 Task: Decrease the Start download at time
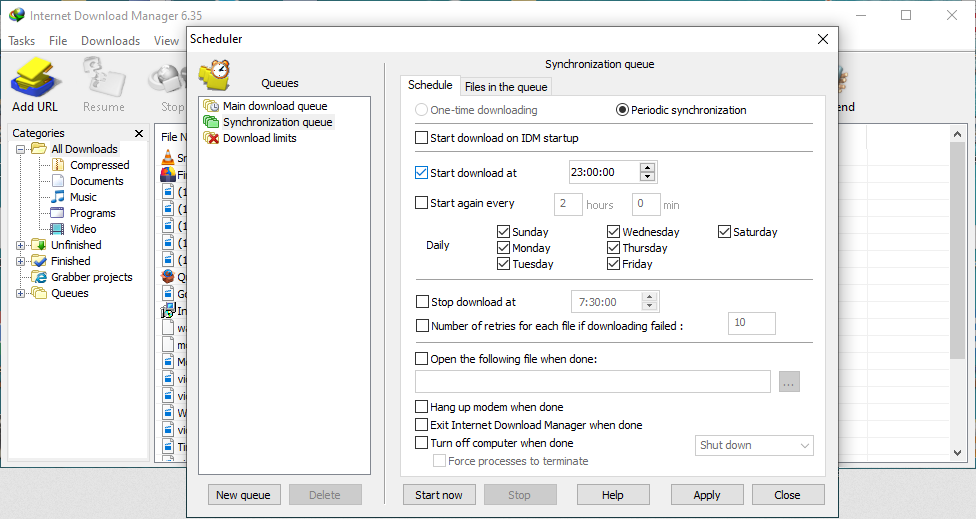pos(647,177)
